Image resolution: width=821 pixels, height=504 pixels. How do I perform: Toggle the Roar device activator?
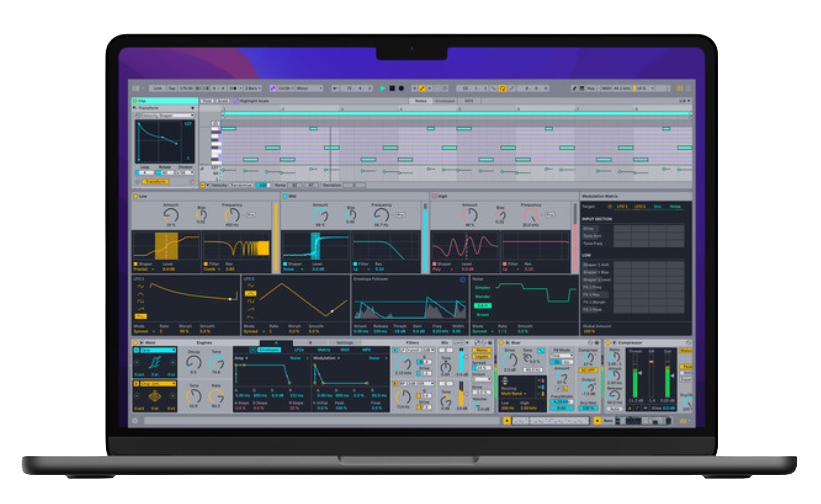coord(500,343)
